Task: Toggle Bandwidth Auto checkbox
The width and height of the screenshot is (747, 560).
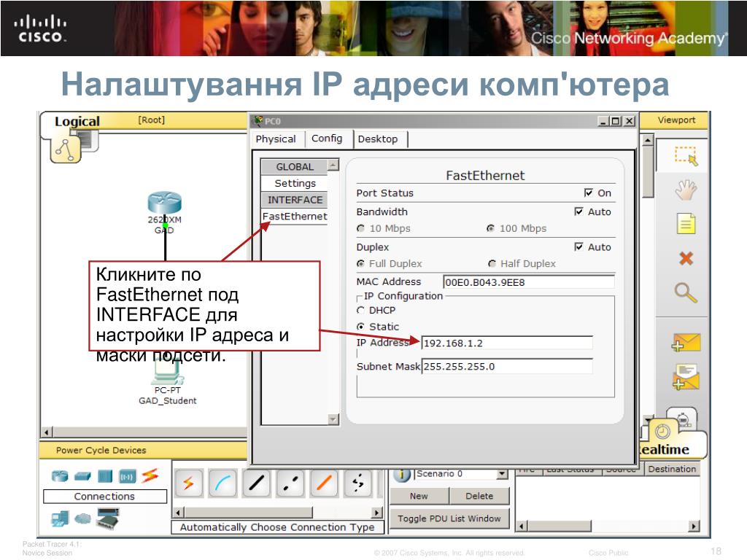Action: [x=578, y=211]
